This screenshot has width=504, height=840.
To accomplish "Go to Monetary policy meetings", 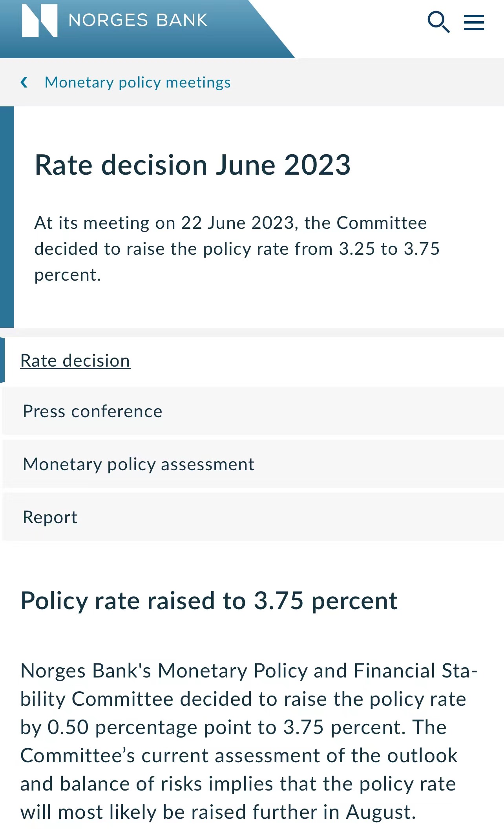I will coord(137,82).
